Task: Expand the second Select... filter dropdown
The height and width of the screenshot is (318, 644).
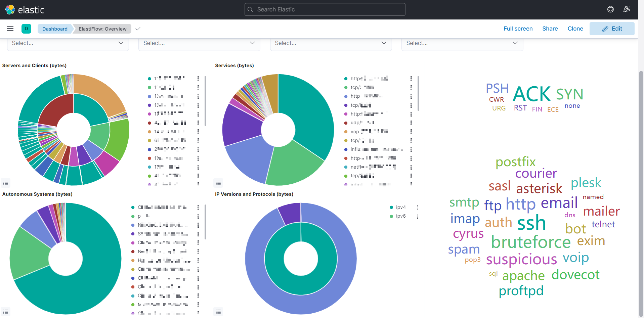Action: (x=199, y=43)
